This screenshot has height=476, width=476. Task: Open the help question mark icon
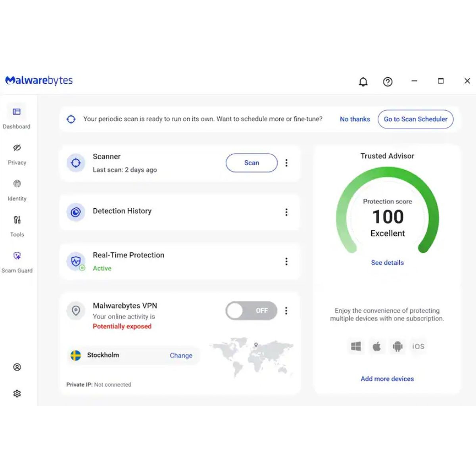click(x=388, y=82)
